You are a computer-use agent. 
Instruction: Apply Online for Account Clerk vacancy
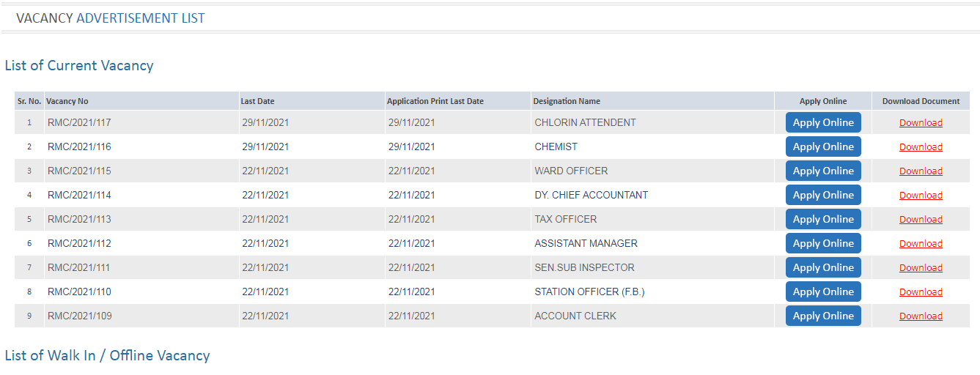[823, 316]
